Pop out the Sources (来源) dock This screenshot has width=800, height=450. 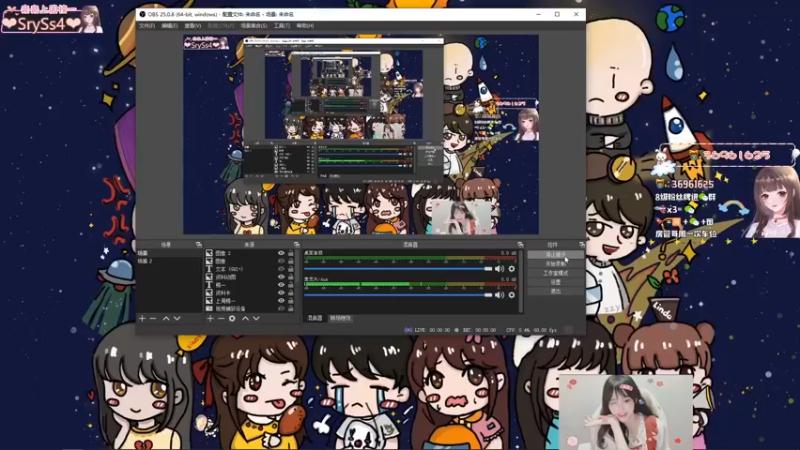click(x=296, y=245)
